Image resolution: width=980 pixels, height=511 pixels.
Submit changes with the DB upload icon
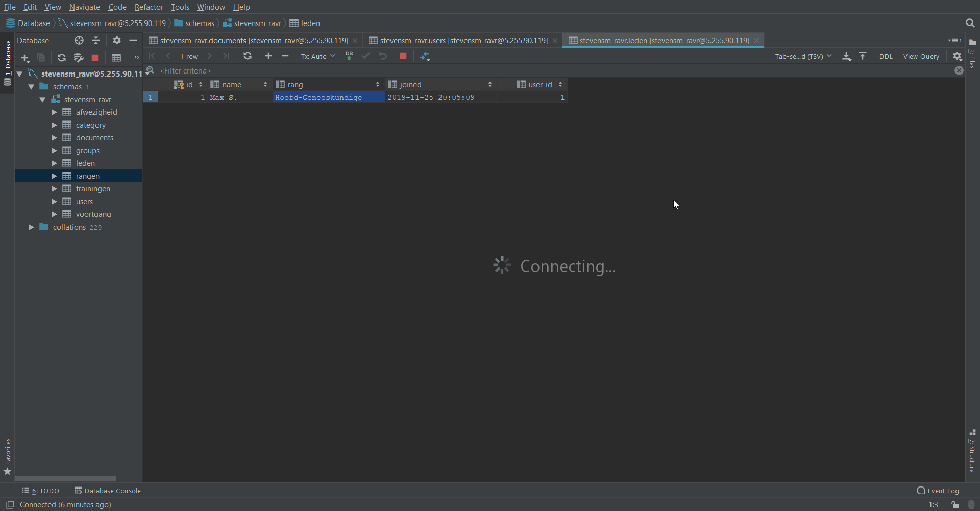(349, 56)
